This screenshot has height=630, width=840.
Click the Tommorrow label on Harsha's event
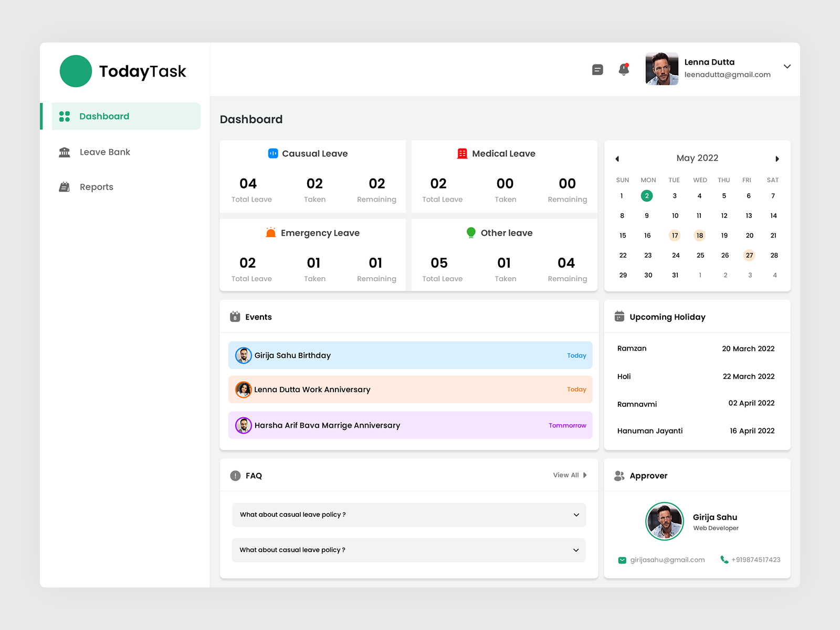tap(568, 425)
